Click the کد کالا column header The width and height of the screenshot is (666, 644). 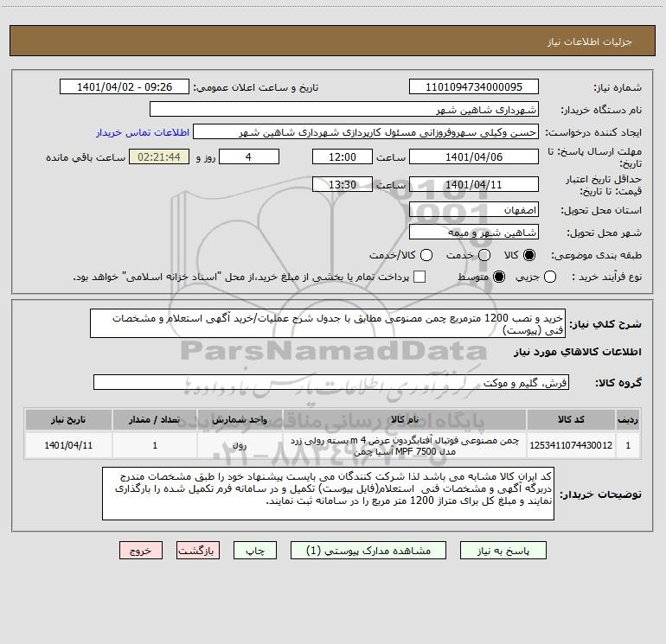point(571,419)
